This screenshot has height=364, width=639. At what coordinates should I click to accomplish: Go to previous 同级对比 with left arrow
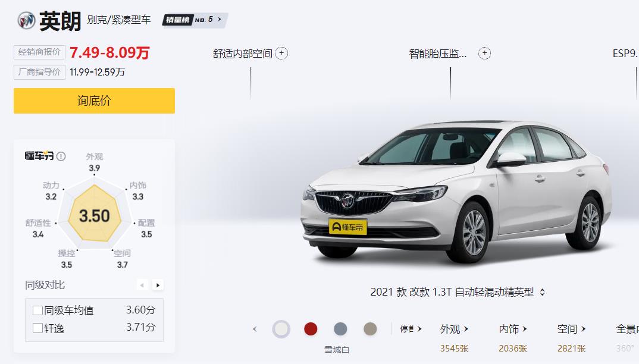[x=142, y=285]
